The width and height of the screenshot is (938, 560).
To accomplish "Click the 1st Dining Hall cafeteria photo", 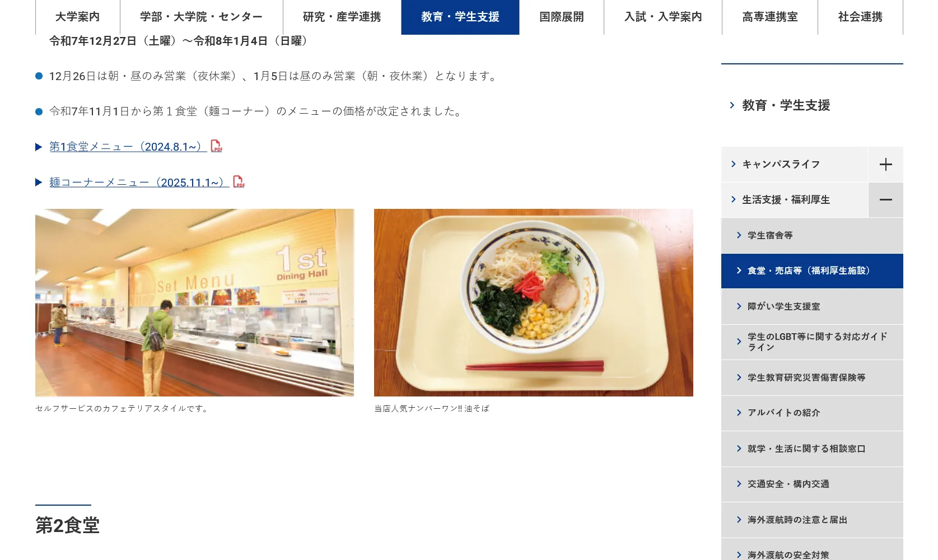I will click(x=194, y=302).
